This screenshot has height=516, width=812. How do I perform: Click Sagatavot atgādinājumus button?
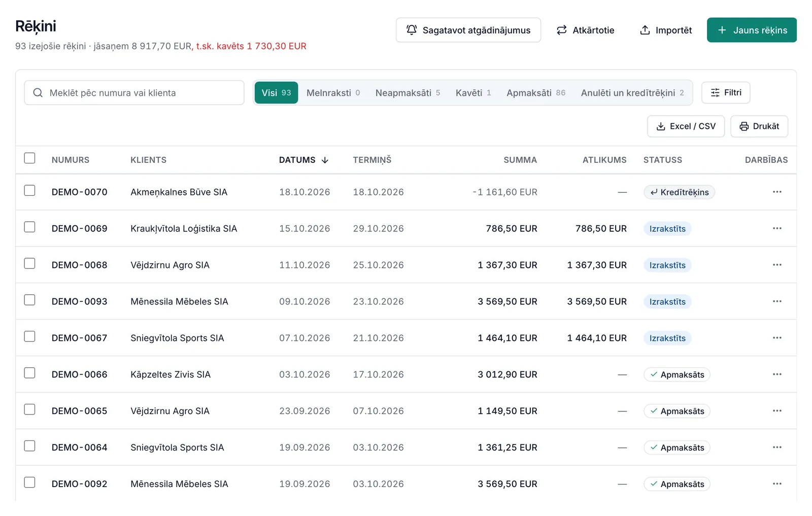coord(468,30)
